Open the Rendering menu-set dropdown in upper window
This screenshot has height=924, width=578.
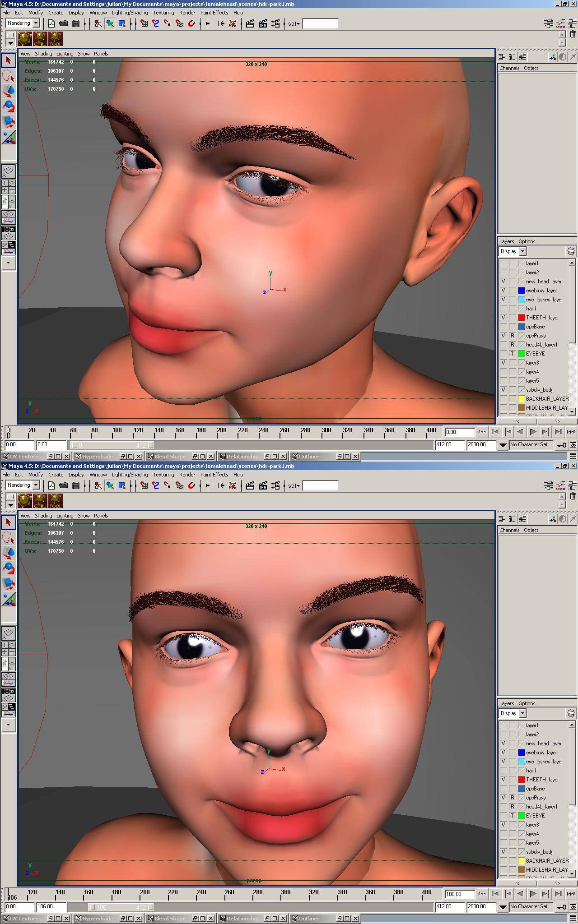[x=36, y=23]
